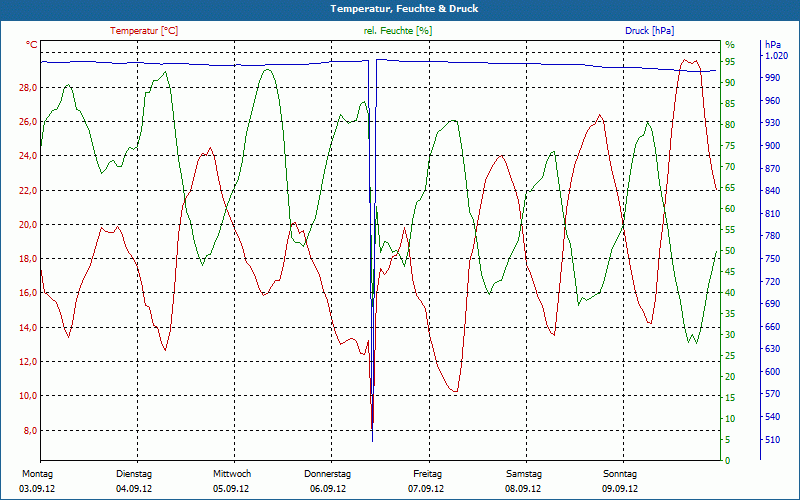Click the date '06.09.12'
The height and width of the screenshot is (500, 800).
pos(328,489)
